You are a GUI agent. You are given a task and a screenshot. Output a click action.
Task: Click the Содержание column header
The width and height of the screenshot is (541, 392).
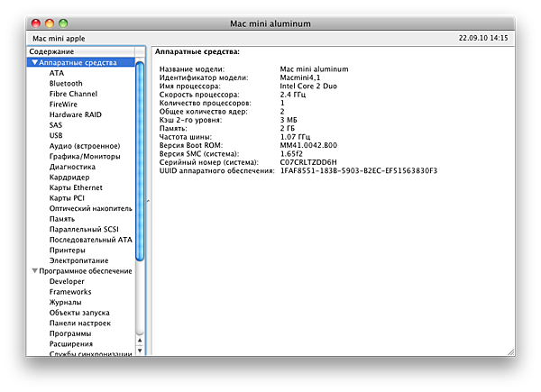[81, 51]
